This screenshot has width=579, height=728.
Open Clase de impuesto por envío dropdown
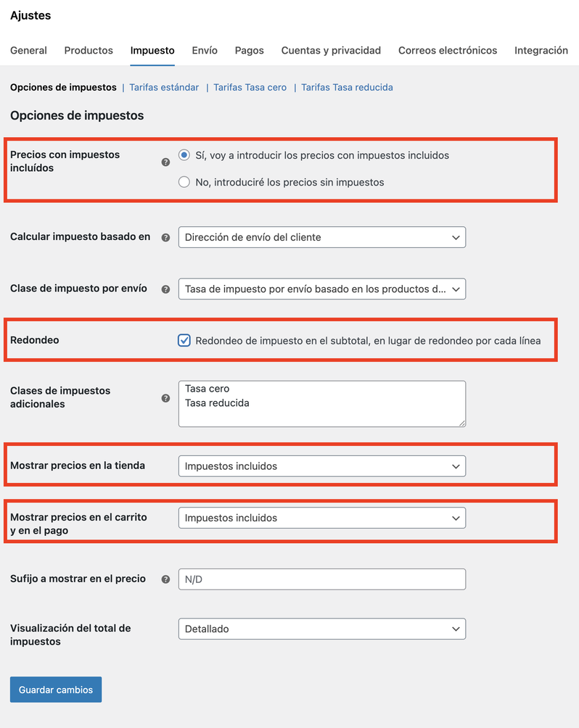point(321,289)
